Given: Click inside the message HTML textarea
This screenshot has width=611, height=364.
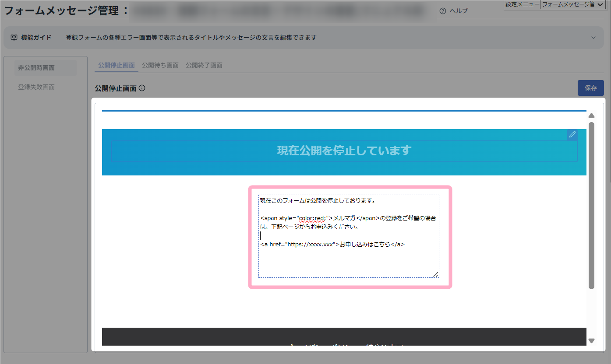Looking at the screenshot, I should 348,260.
